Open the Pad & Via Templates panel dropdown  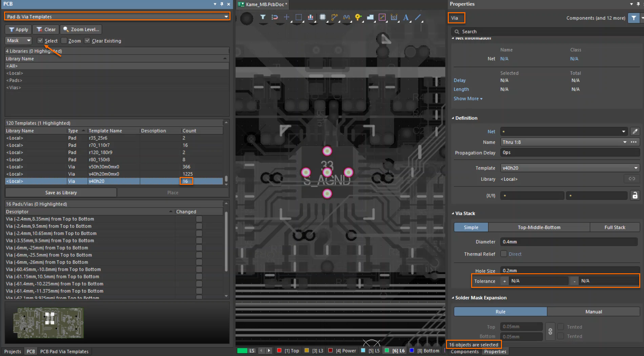pos(226,17)
